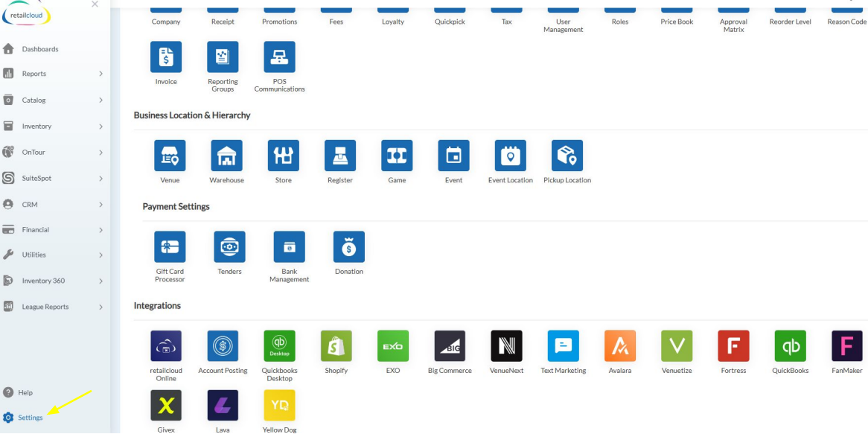Open Gift Card Processor settings
The width and height of the screenshot is (868, 434).
tap(170, 247)
